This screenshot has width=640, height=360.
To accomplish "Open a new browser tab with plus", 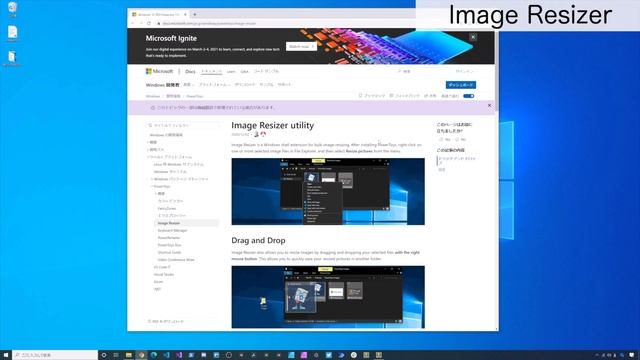I will [195, 14].
